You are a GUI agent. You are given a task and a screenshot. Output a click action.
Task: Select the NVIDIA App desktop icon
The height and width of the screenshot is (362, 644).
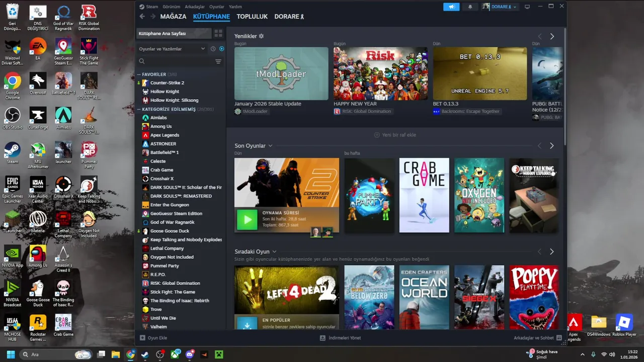point(13,257)
